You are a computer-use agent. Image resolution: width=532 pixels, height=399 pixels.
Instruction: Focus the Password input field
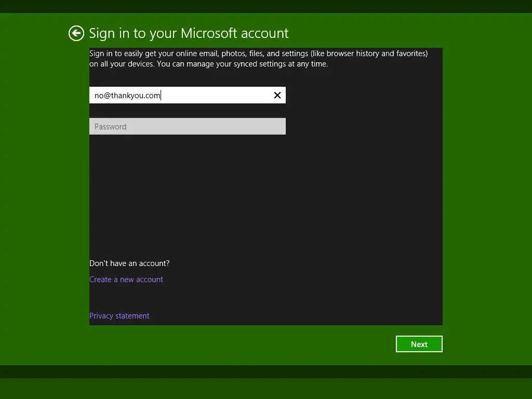tap(187, 126)
